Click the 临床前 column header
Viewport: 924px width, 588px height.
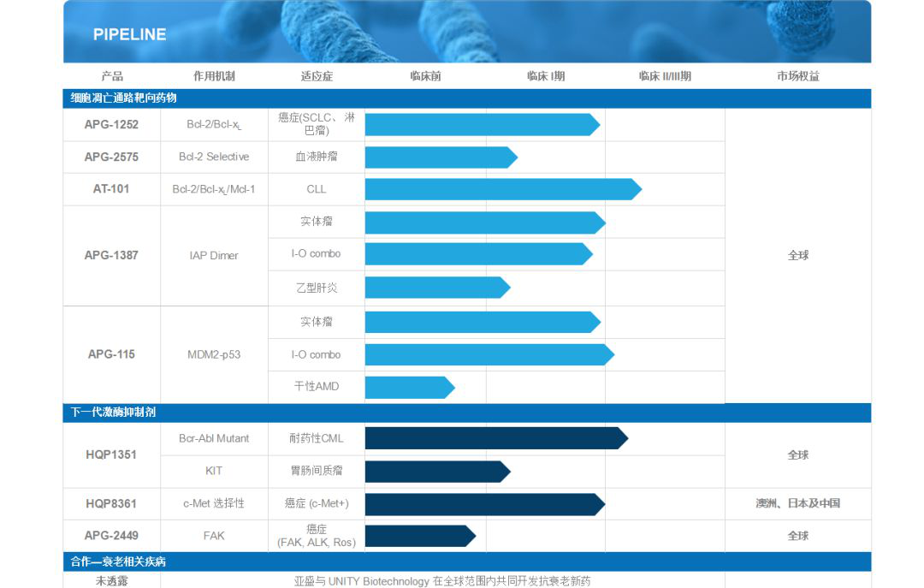[425, 75]
